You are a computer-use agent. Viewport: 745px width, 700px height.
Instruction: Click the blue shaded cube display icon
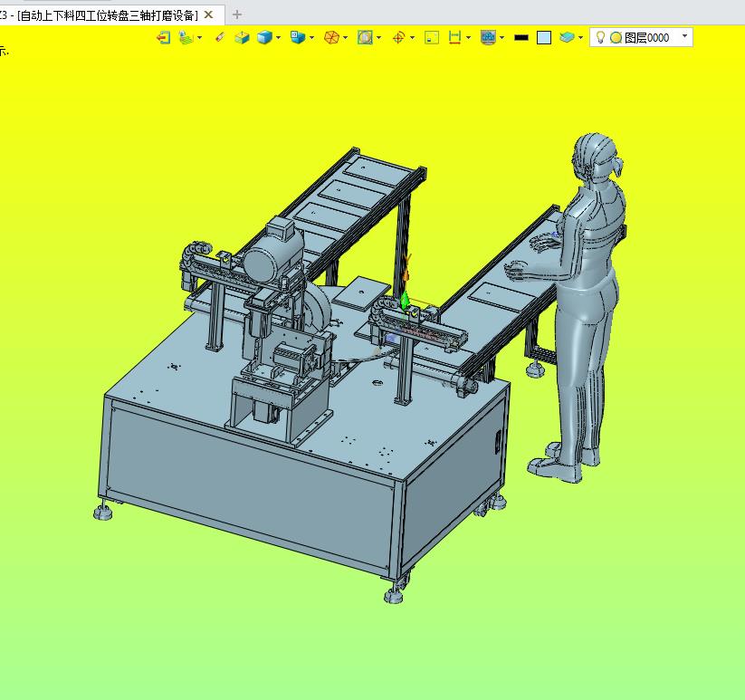pyautogui.click(x=264, y=37)
